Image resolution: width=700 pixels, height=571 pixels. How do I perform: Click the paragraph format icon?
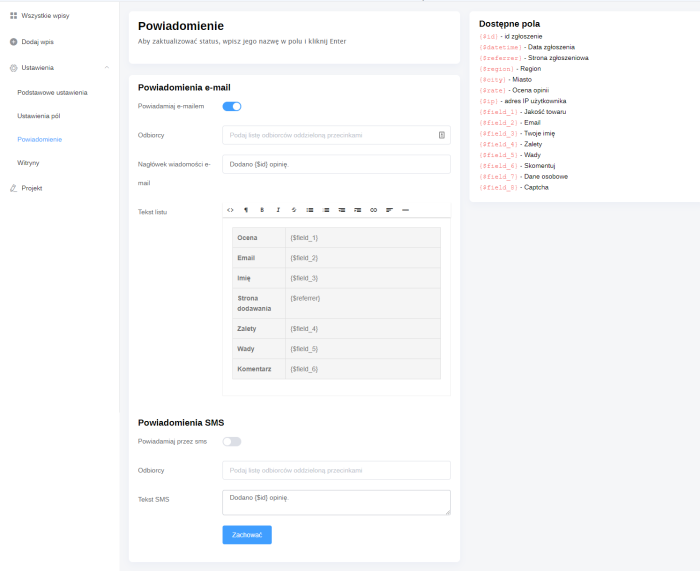[x=246, y=210]
